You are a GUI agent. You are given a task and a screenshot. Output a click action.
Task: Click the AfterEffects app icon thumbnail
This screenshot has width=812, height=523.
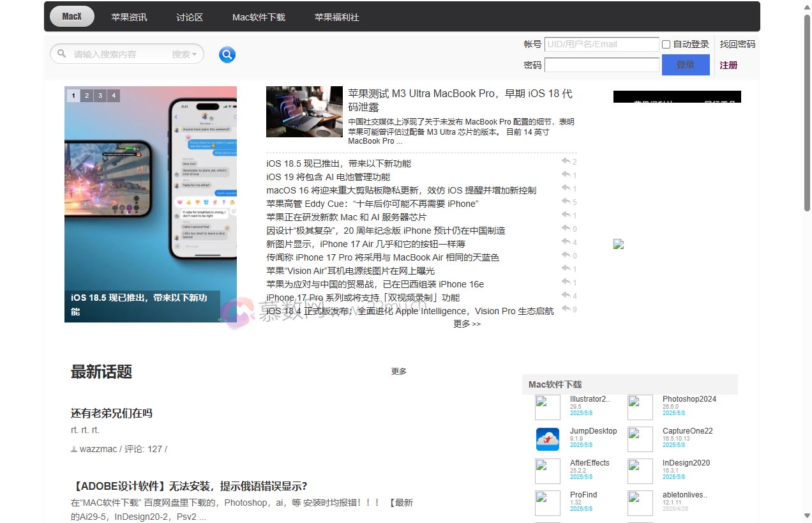(x=548, y=471)
